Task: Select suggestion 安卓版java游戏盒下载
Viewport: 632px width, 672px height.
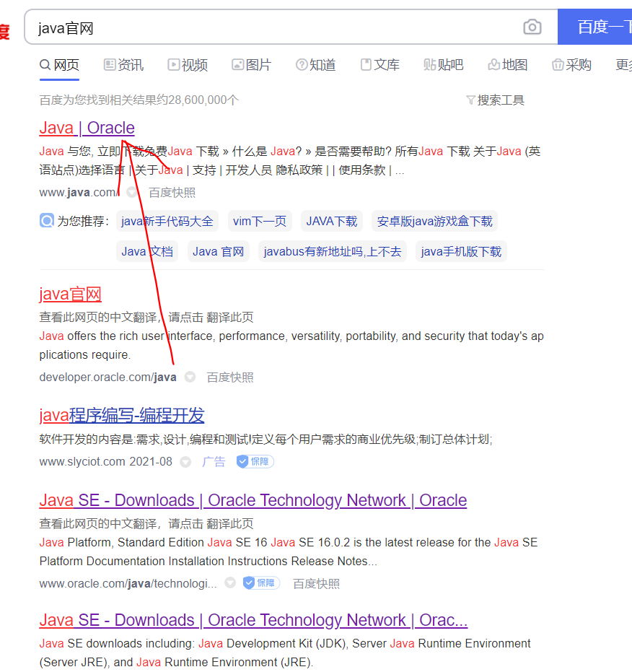Action: pyautogui.click(x=434, y=221)
